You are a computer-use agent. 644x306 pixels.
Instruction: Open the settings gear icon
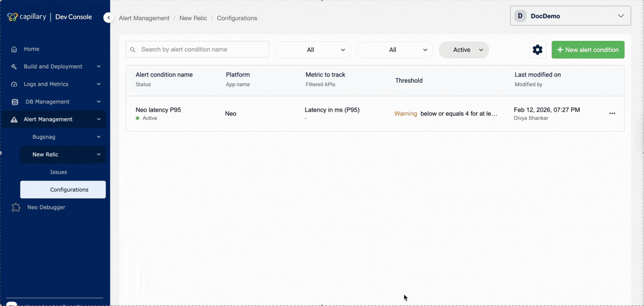[x=537, y=49]
